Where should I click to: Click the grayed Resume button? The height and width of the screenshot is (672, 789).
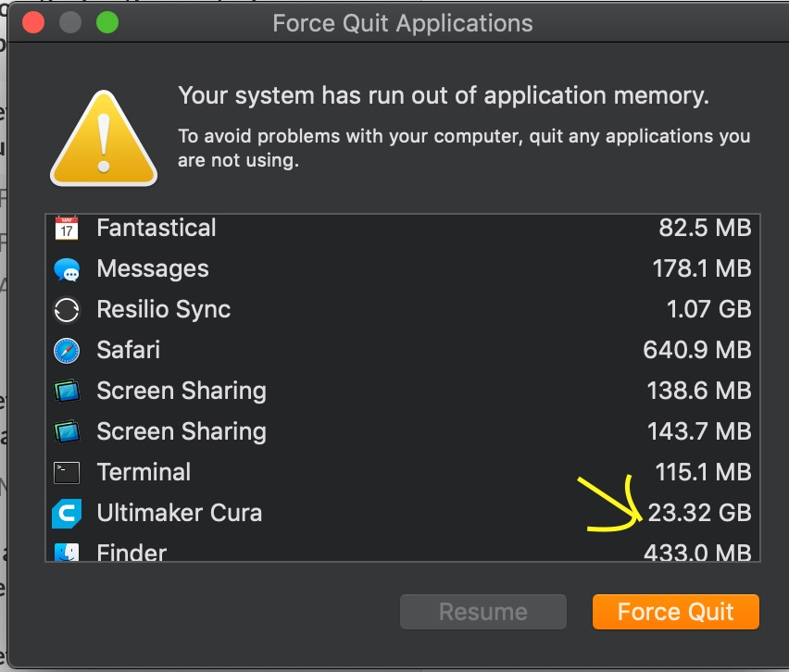point(483,612)
